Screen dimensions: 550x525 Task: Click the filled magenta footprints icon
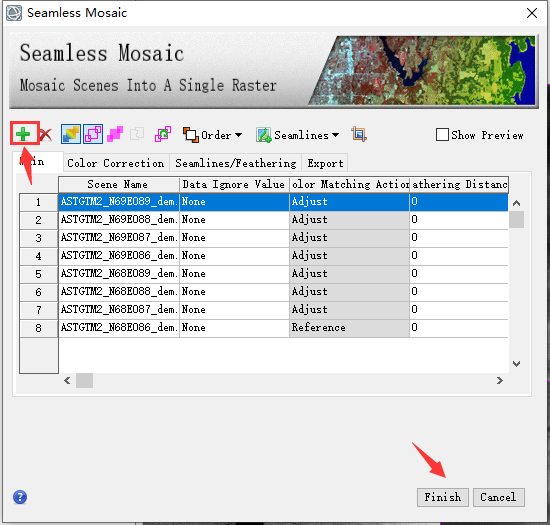coord(115,134)
